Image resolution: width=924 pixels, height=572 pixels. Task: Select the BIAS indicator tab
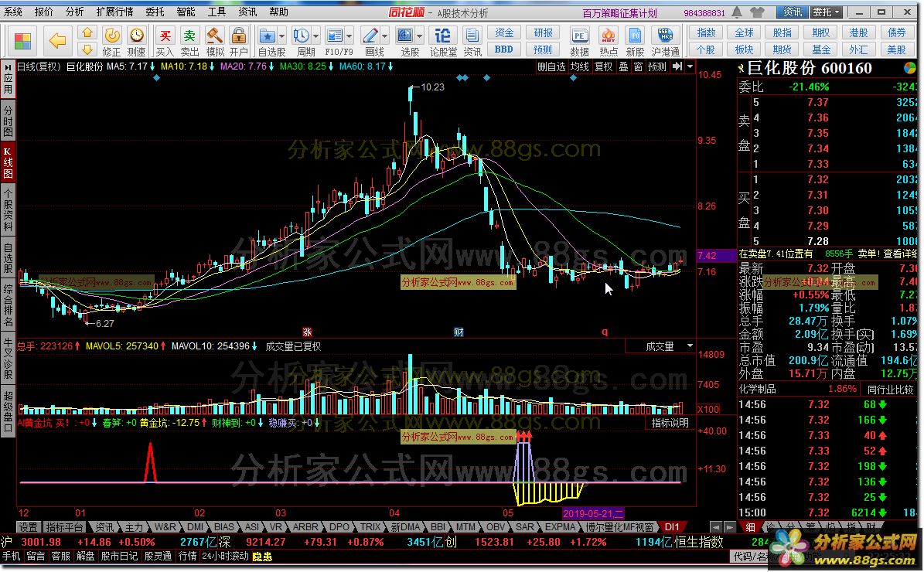click(x=224, y=527)
